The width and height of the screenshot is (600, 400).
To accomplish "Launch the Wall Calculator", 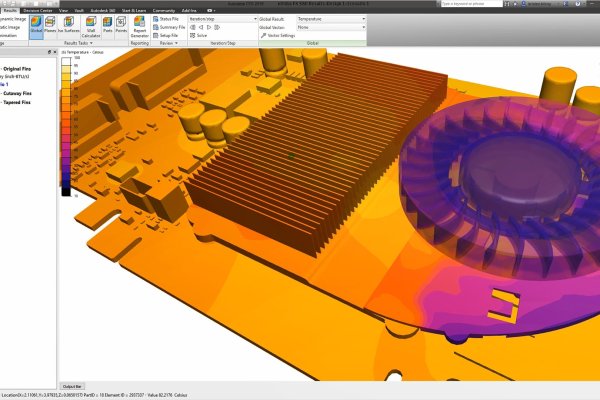I will pos(91,23).
